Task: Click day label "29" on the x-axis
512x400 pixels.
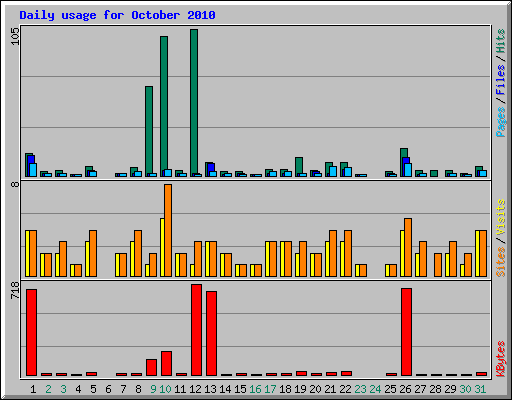Action: coord(450,389)
